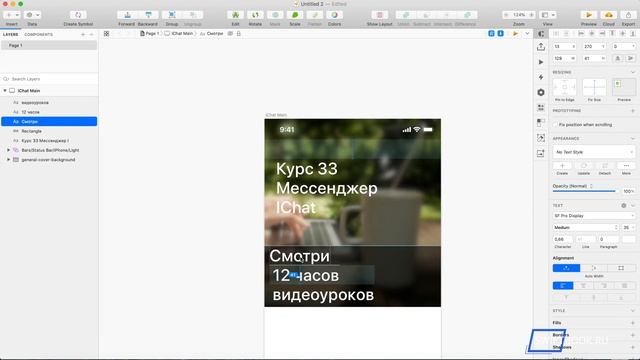Select the Scale tool
The image size is (640, 360).
(x=295, y=15)
